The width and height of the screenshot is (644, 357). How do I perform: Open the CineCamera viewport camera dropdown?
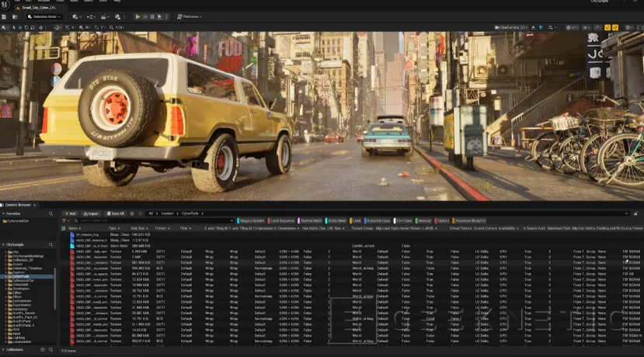click(511, 27)
